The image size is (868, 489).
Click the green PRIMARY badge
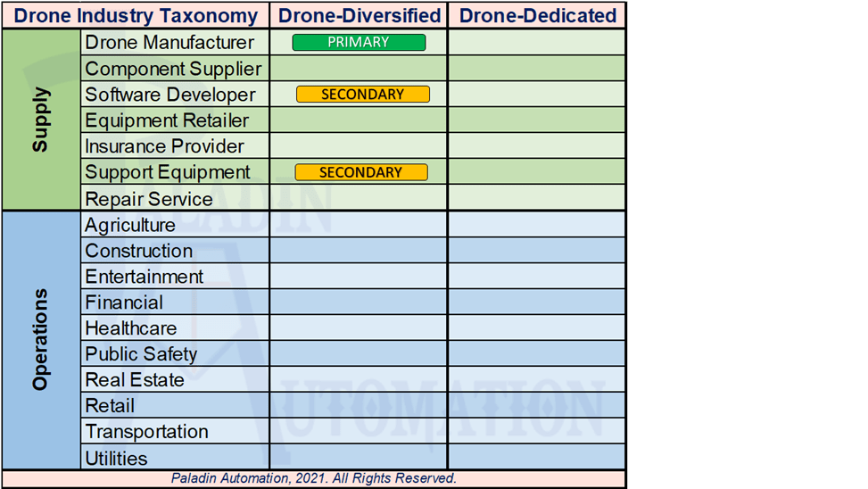click(359, 42)
